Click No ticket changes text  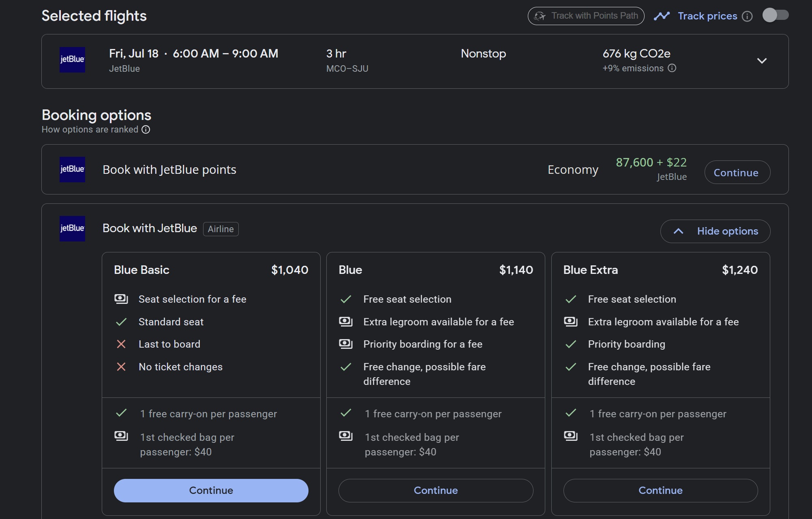point(180,367)
